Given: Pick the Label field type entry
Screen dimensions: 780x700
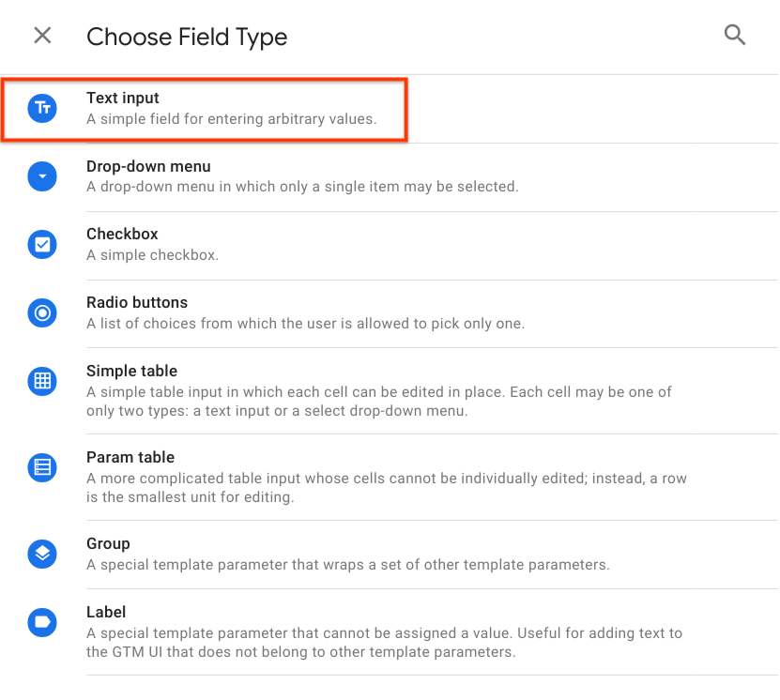Looking at the screenshot, I should 282,631.
